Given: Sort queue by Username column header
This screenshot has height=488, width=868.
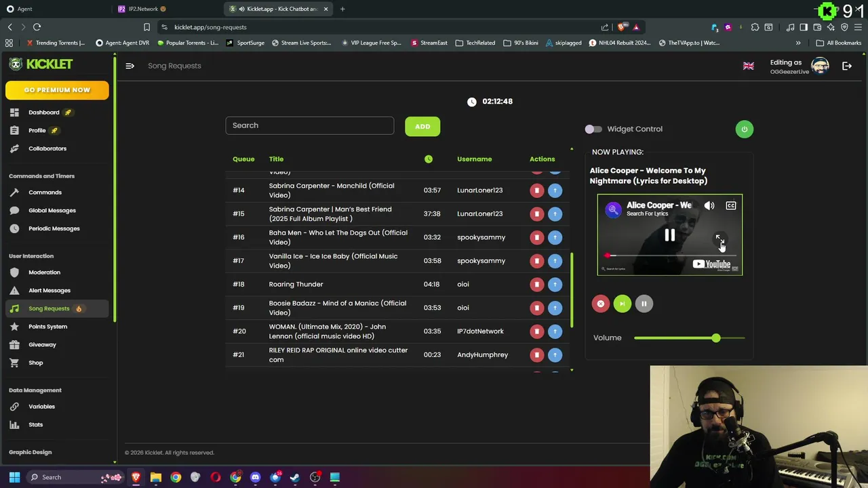Looking at the screenshot, I should tap(474, 159).
